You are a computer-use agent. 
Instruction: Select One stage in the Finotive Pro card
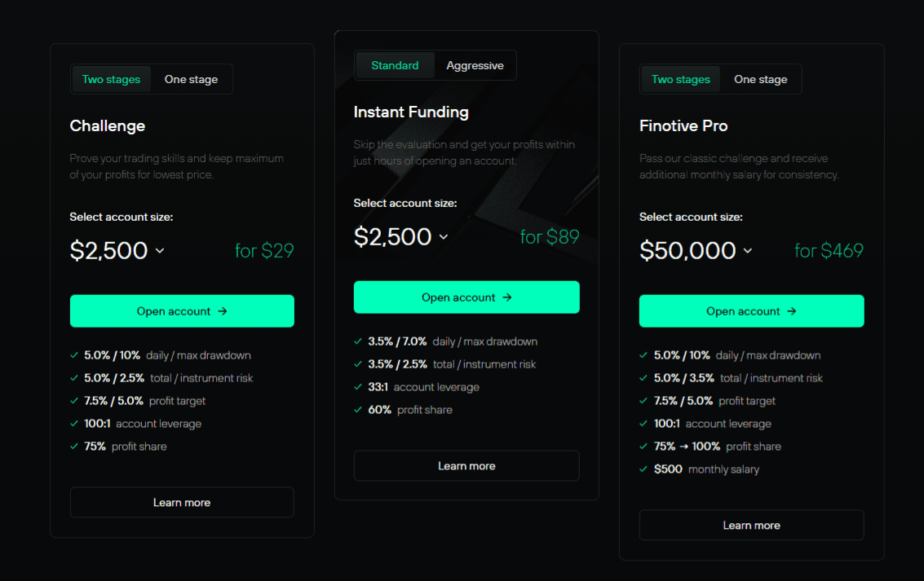coord(760,79)
